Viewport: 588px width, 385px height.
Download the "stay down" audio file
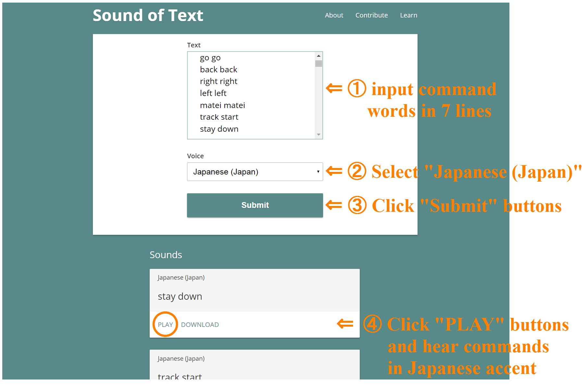200,324
